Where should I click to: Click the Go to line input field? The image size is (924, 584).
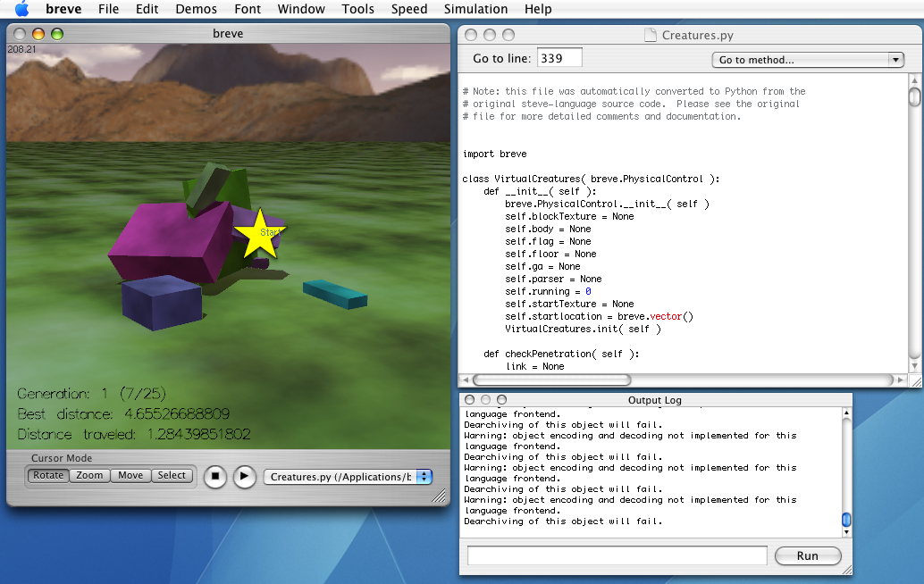[x=559, y=58]
